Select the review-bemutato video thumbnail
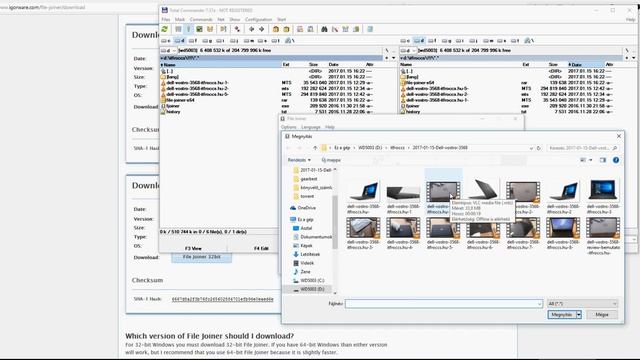This screenshot has height=360, width=640. tap(603, 236)
